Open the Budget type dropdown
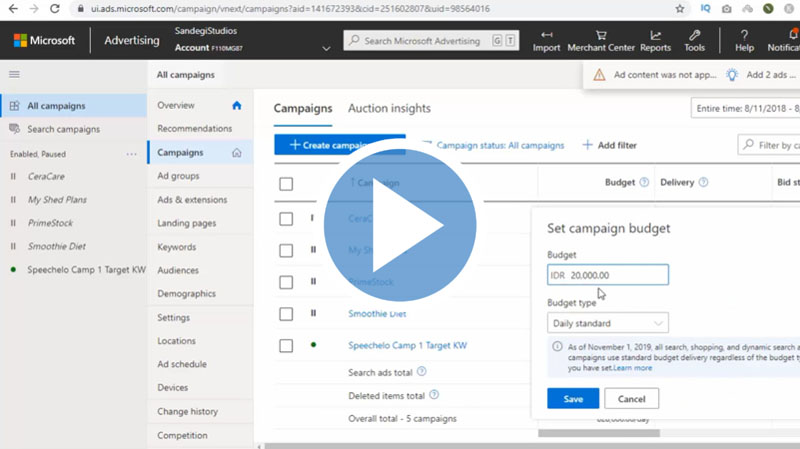 [608, 323]
